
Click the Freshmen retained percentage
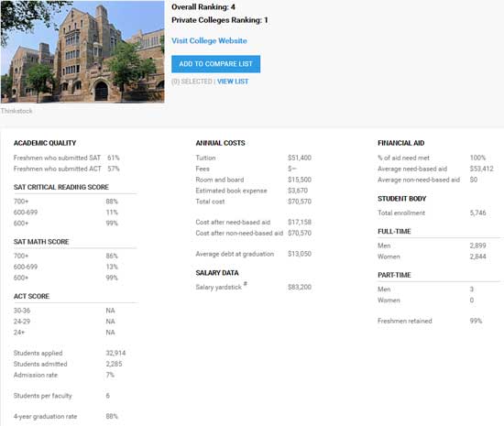coord(476,321)
